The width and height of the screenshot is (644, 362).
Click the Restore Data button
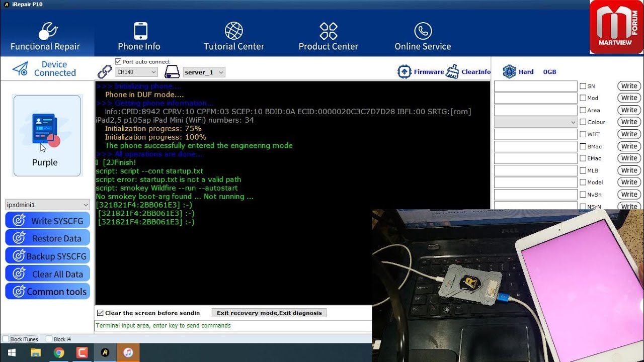pyautogui.click(x=48, y=238)
